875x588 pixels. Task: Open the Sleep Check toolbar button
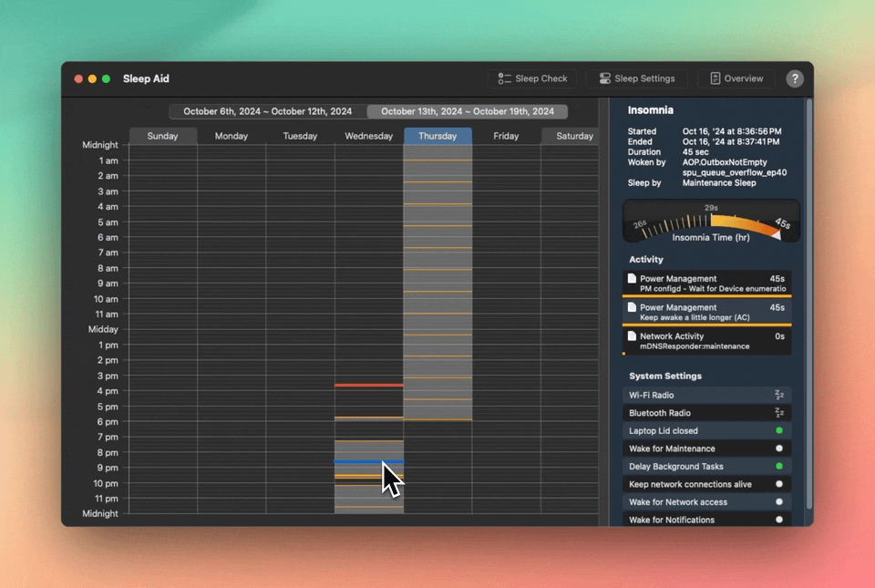532,79
